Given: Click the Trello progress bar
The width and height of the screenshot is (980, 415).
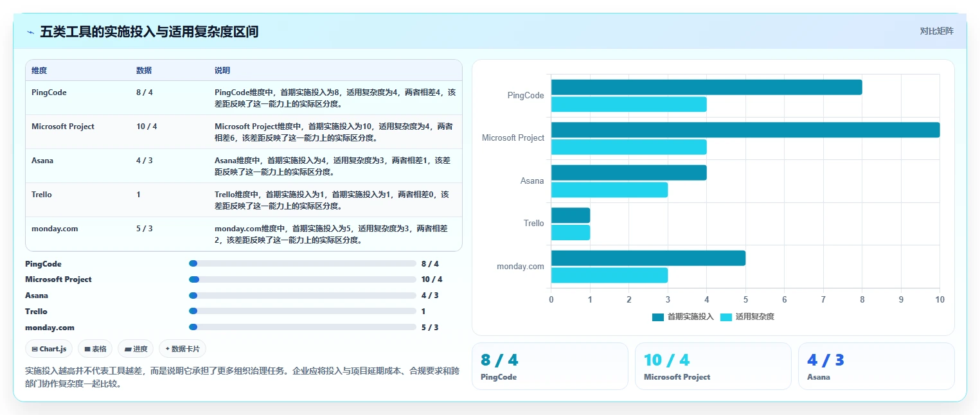Looking at the screenshot, I should [303, 311].
